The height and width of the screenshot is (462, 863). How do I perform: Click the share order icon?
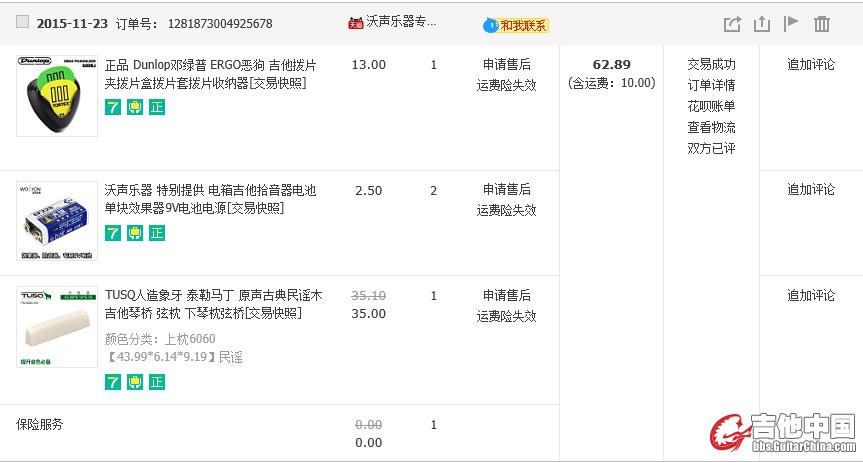pos(732,24)
